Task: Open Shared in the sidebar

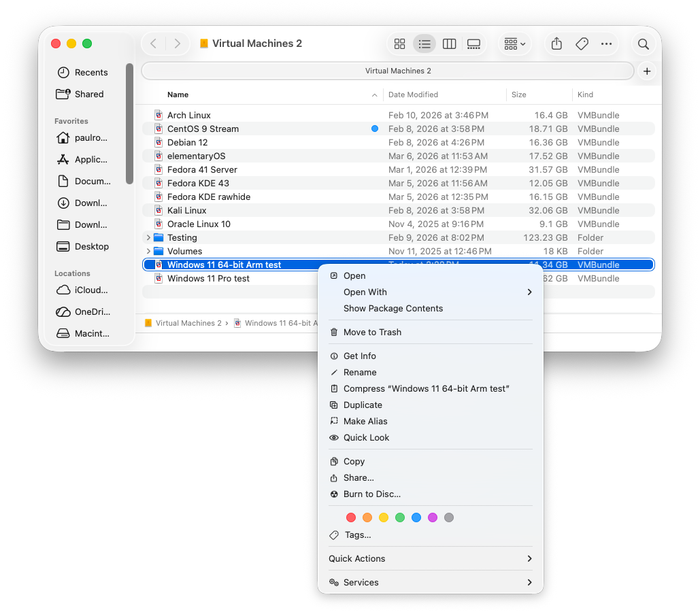Action: 80,95
